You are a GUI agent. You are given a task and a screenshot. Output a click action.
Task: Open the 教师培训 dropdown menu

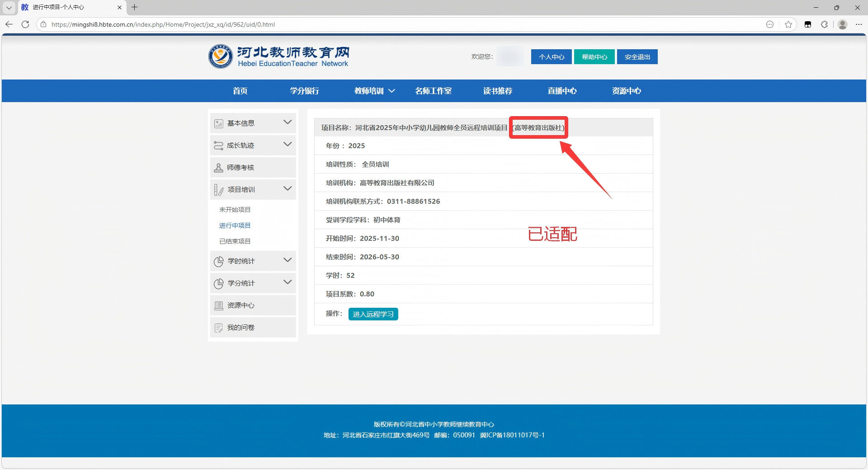pyautogui.click(x=374, y=91)
